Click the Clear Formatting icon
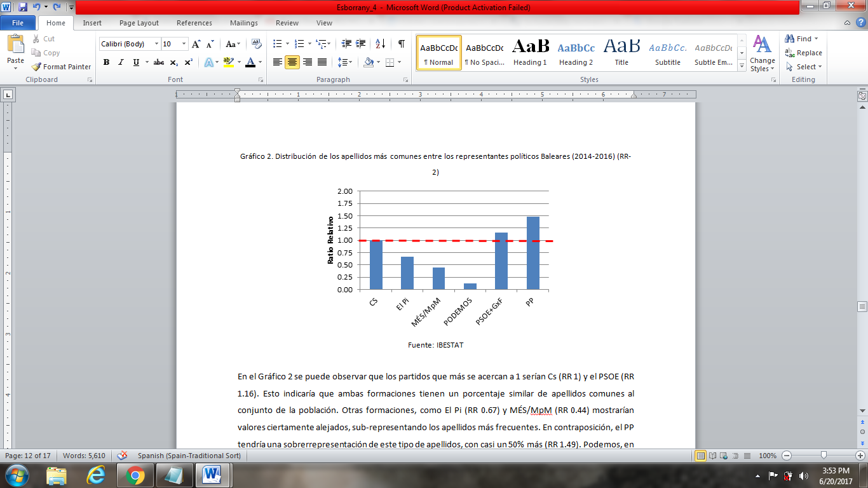The width and height of the screenshot is (868, 488). coord(257,44)
